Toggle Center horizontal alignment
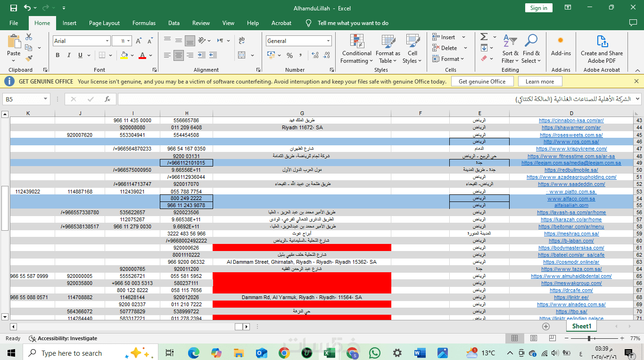Image resolution: width=644 pixels, height=360 pixels. coord(178,55)
